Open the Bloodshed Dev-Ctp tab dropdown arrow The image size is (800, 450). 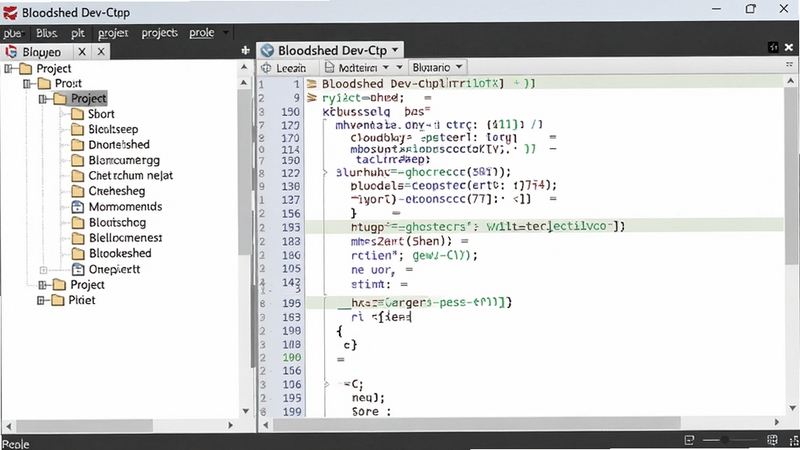click(x=395, y=50)
